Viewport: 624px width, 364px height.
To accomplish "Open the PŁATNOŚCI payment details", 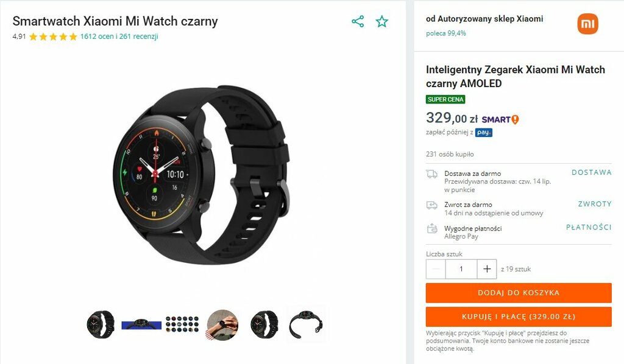I will [589, 227].
